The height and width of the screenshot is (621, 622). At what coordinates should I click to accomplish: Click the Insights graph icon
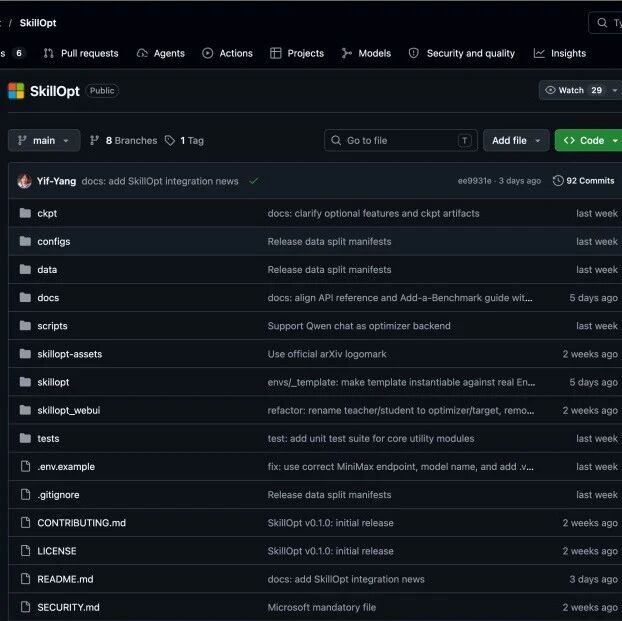(539, 53)
